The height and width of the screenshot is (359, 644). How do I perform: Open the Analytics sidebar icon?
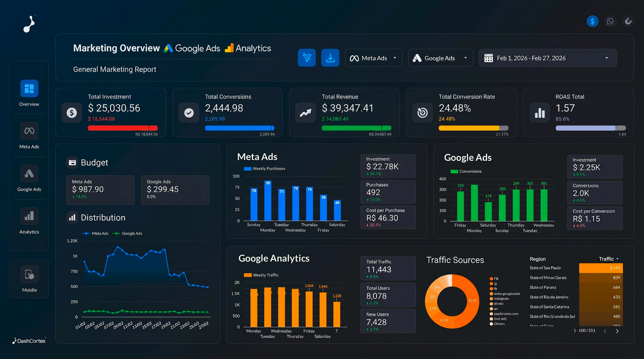pyautogui.click(x=29, y=216)
